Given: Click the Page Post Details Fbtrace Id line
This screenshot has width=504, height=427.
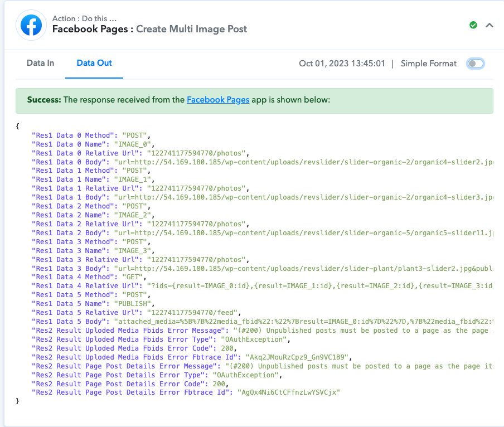Looking at the screenshot, I should pyautogui.click(x=186, y=392).
